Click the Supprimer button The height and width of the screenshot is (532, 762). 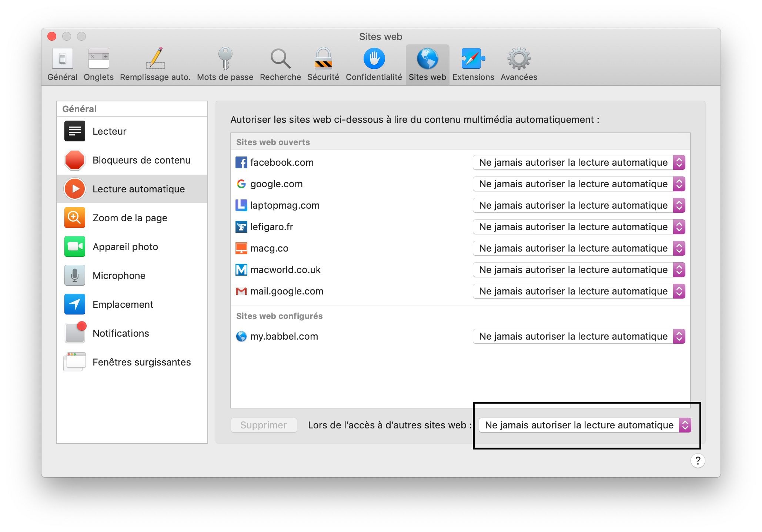click(x=264, y=425)
